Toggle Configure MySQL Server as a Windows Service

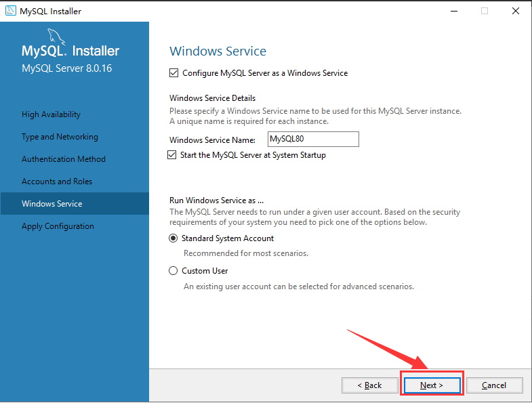coord(173,73)
